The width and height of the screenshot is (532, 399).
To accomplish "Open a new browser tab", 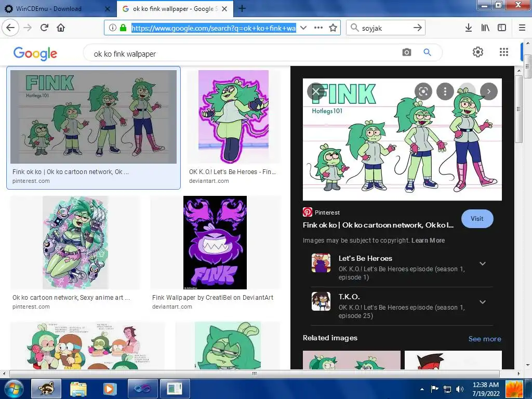I will [242, 8].
